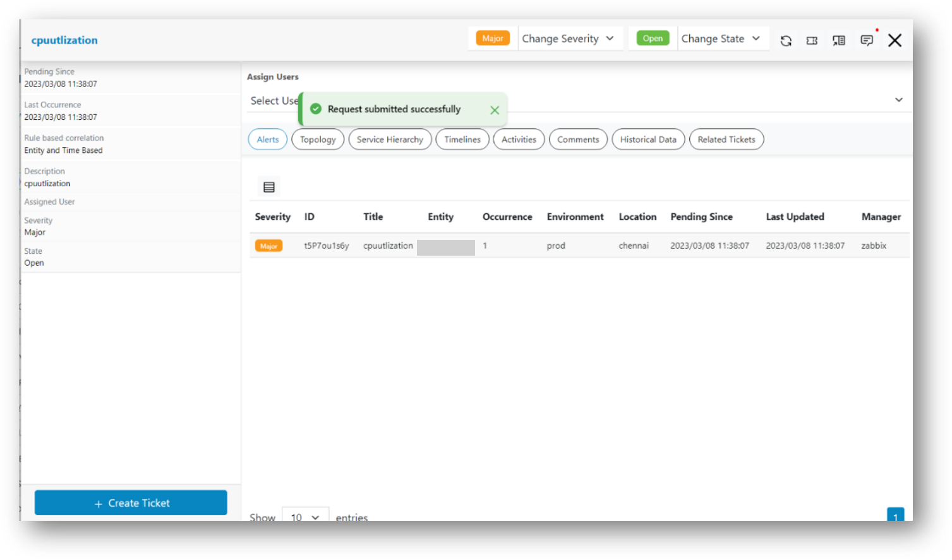The height and width of the screenshot is (560, 952).
Task: Open the Service Hierarchy tab
Action: (x=390, y=140)
